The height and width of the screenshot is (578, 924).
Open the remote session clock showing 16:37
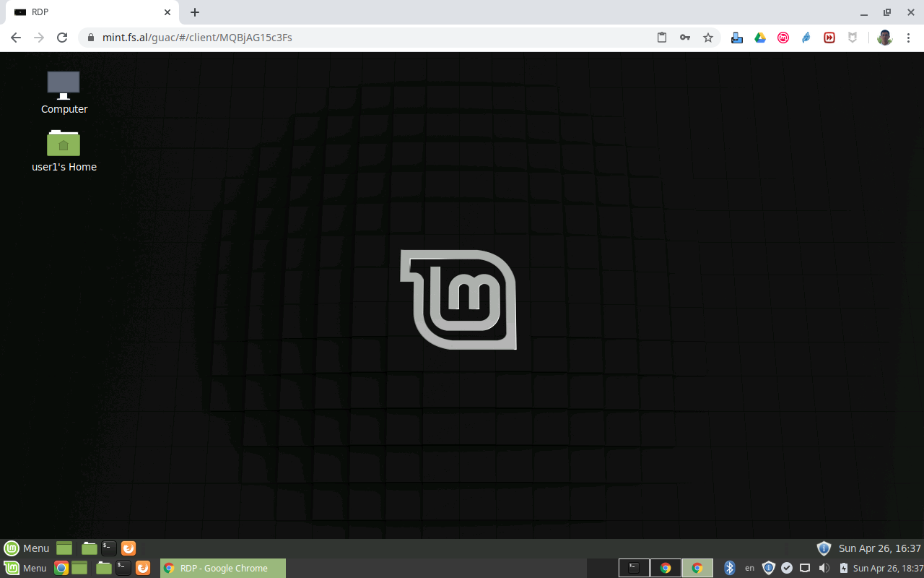880,548
